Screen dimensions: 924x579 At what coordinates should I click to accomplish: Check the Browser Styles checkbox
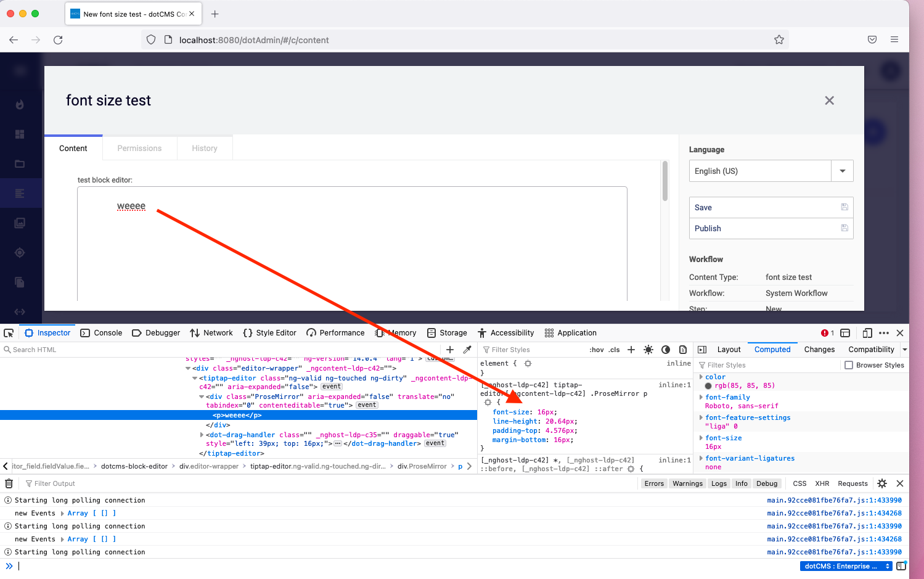(x=849, y=364)
